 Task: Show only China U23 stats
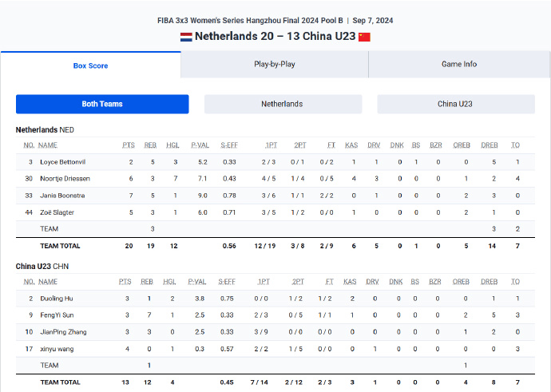(455, 104)
